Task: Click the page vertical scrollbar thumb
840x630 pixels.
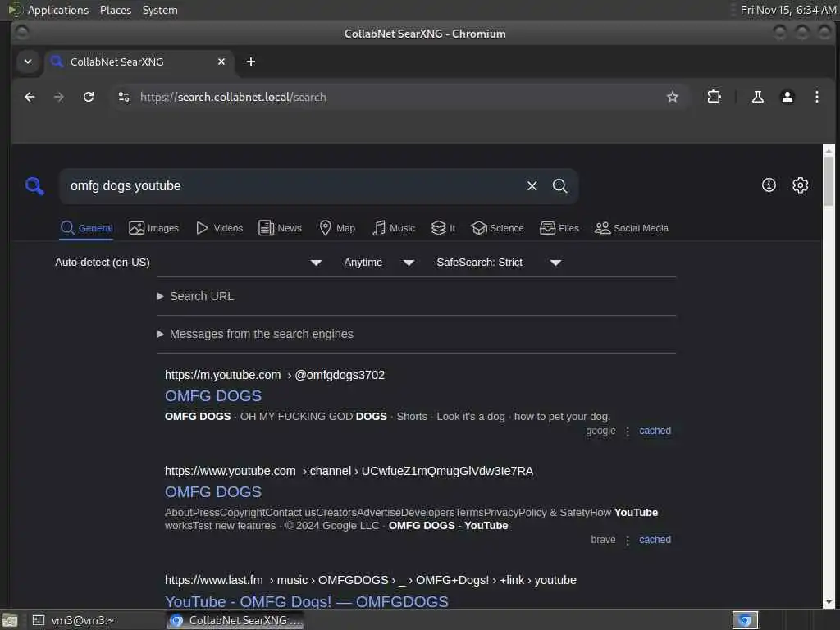Action: [829, 180]
